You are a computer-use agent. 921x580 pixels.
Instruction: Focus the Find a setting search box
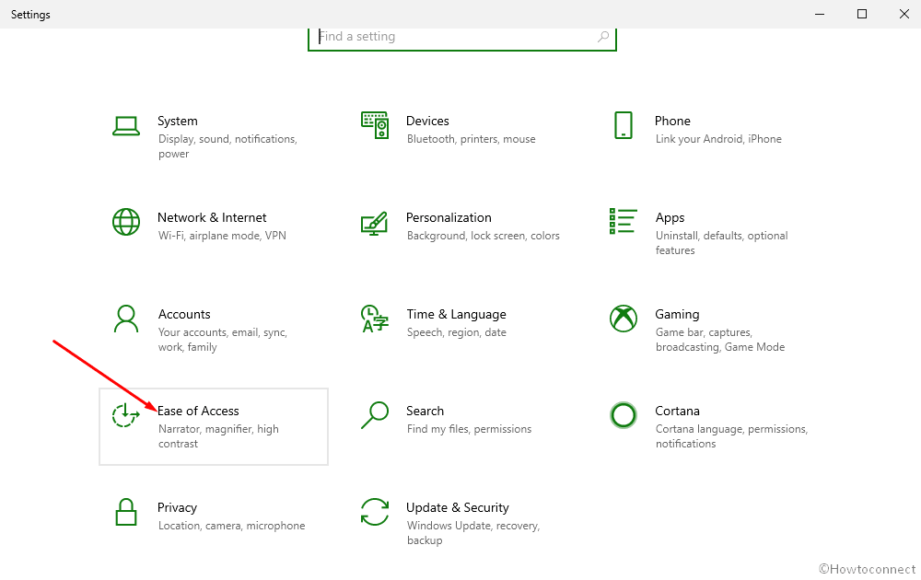(462, 38)
